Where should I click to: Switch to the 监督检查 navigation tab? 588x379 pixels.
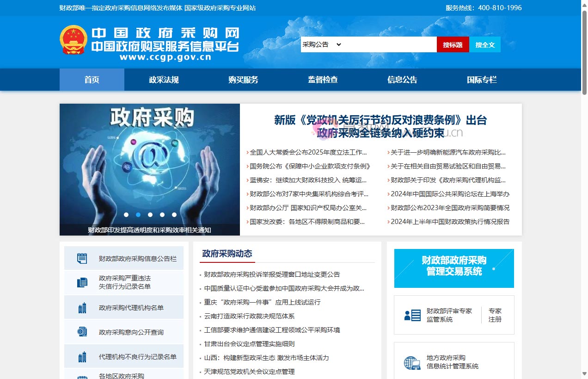point(322,79)
